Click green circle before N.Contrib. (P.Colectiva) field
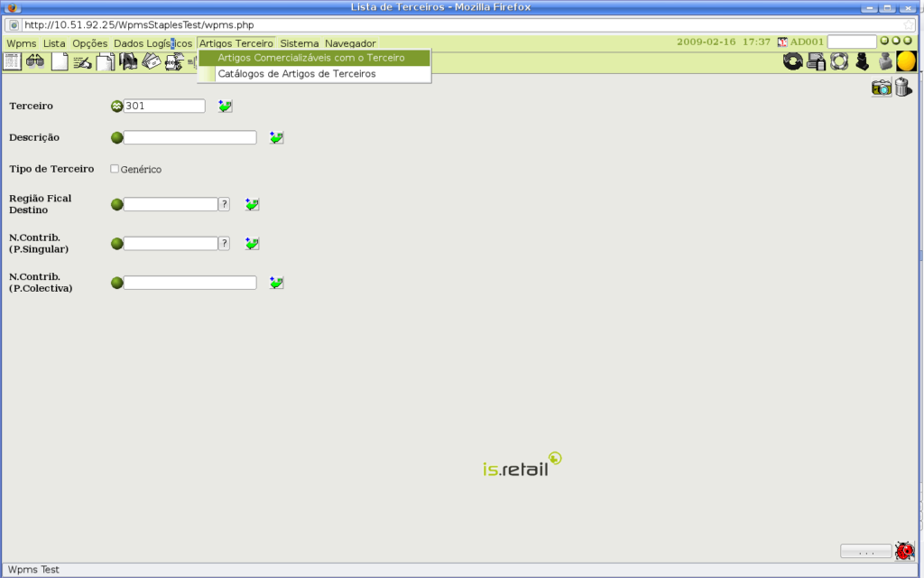 click(116, 283)
